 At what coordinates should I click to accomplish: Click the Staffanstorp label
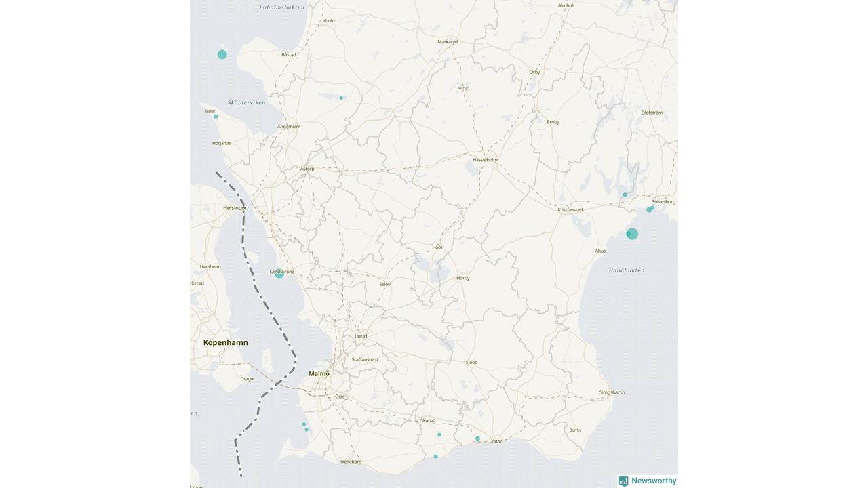tap(365, 359)
